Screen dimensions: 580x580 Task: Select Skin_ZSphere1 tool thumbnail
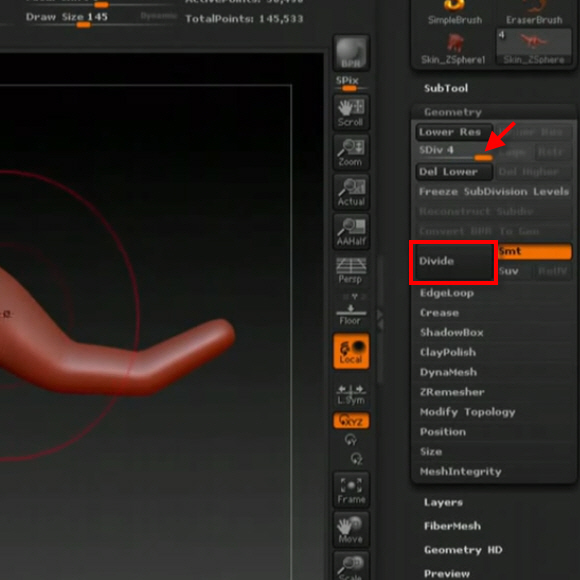(x=453, y=48)
